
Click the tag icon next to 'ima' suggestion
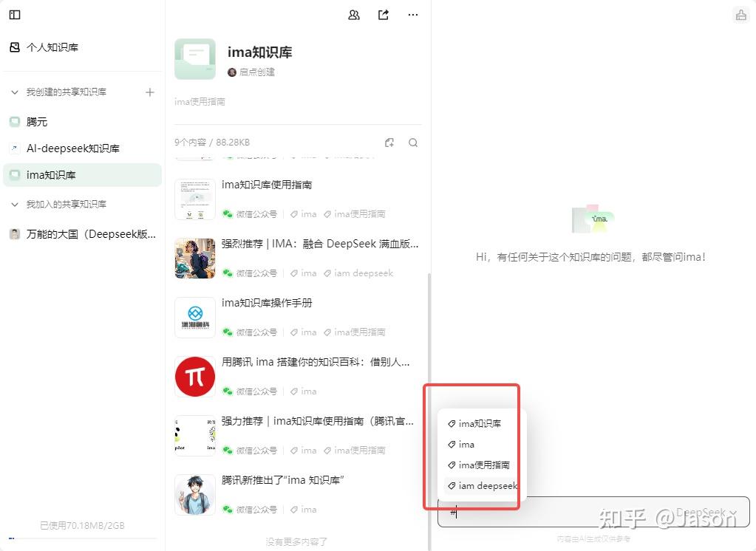[x=452, y=445]
